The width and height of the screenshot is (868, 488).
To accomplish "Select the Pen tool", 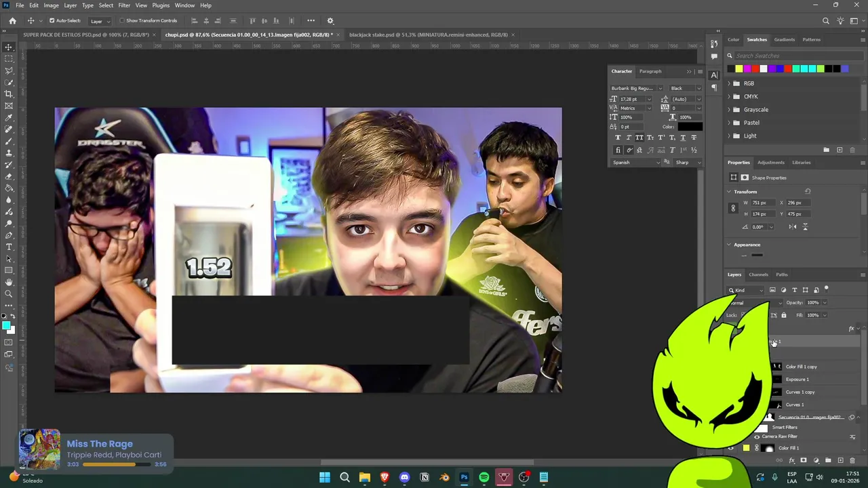I will point(9,235).
